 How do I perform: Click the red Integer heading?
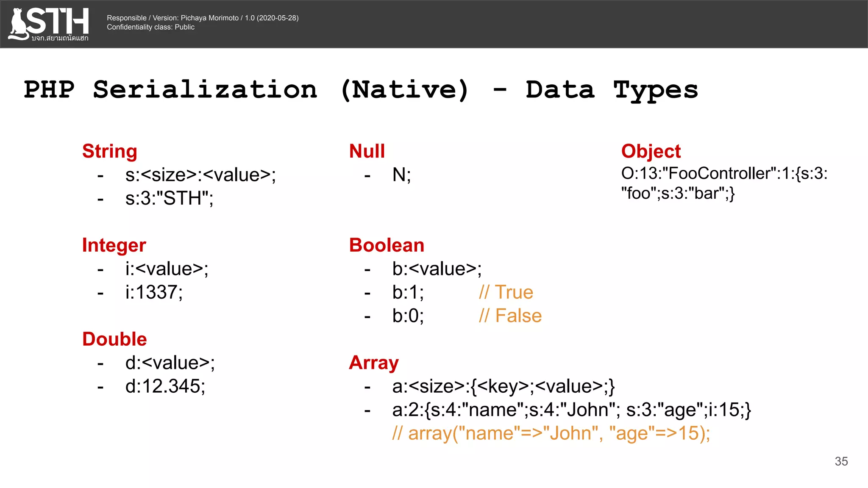(x=114, y=245)
